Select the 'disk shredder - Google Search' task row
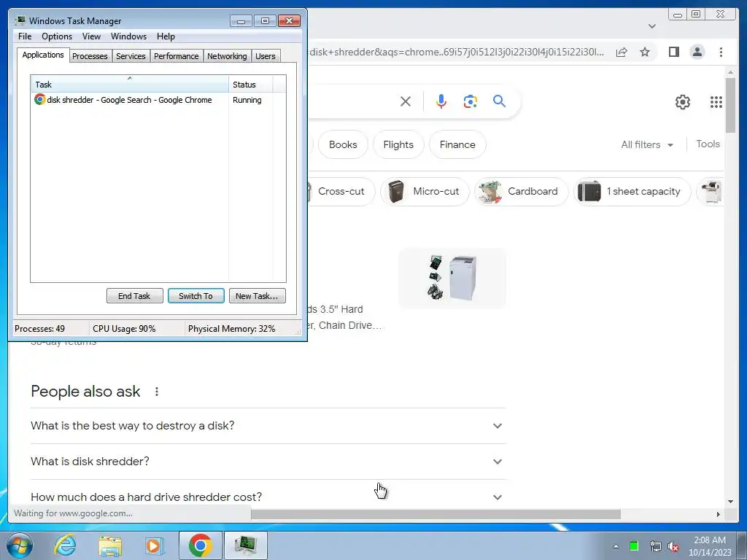Viewport: 747px width, 560px height. tap(158, 100)
